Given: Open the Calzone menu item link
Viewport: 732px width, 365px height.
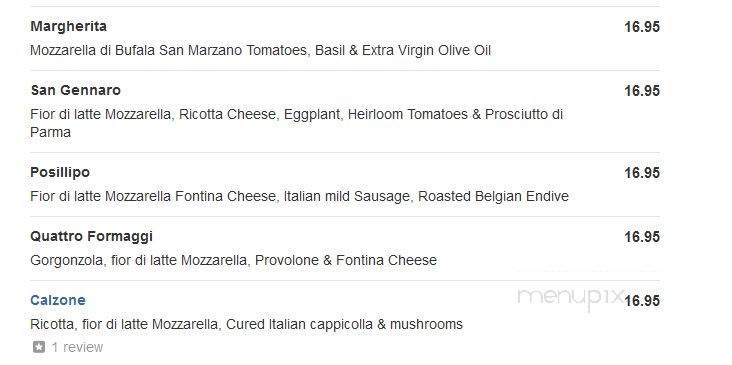Looking at the screenshot, I should pos(58,300).
